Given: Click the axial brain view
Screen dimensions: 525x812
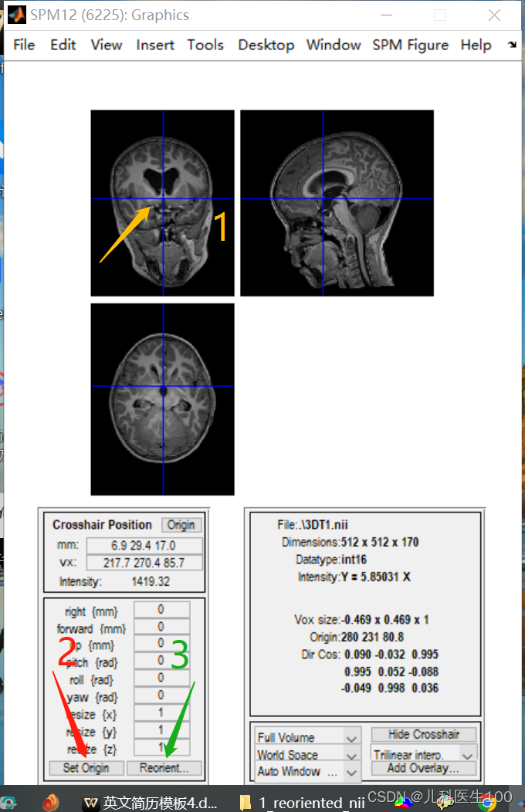Looking at the screenshot, I should [163, 399].
